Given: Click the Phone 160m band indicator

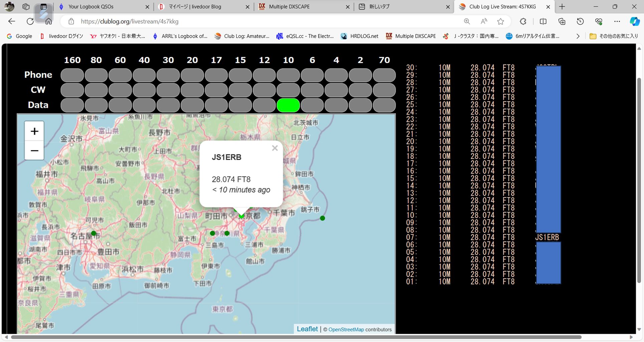Looking at the screenshot, I should pyautogui.click(x=72, y=75).
